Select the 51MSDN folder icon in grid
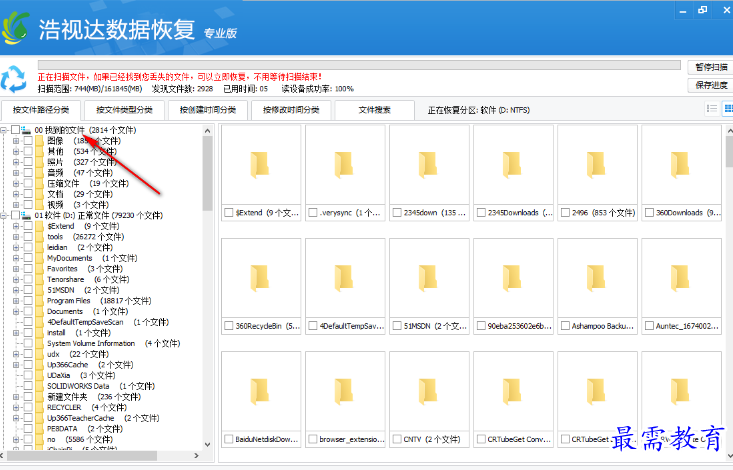Viewport: 733px width, 470px height. point(429,278)
